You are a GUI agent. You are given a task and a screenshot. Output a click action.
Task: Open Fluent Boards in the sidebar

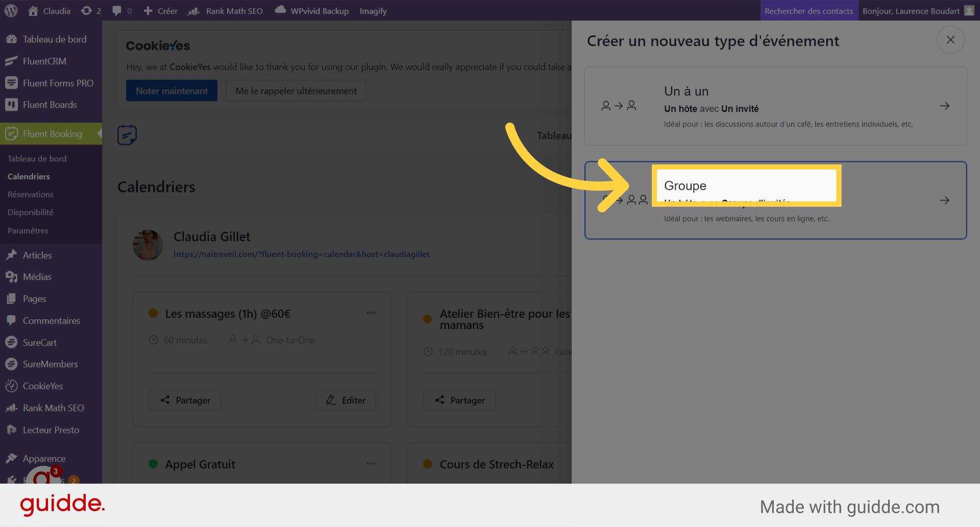[x=51, y=105]
